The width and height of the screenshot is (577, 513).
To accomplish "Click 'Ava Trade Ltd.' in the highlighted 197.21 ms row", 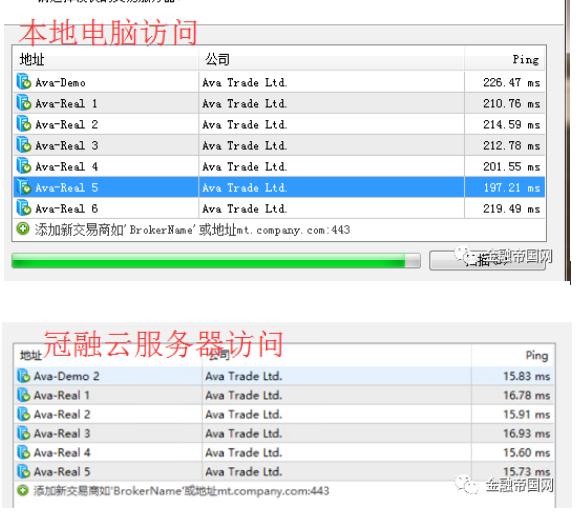I will coord(245,188).
